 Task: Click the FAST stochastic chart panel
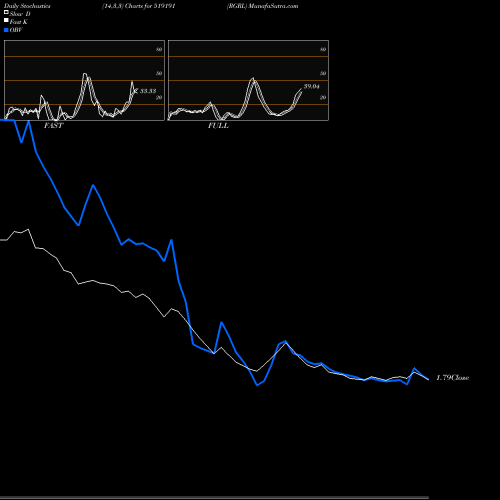tap(84, 80)
